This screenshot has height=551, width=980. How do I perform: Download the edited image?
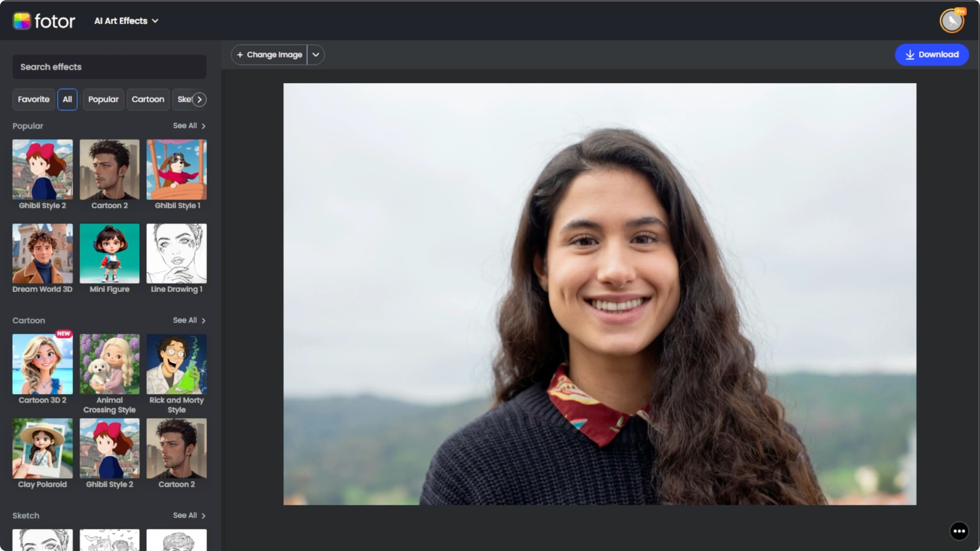coord(932,55)
